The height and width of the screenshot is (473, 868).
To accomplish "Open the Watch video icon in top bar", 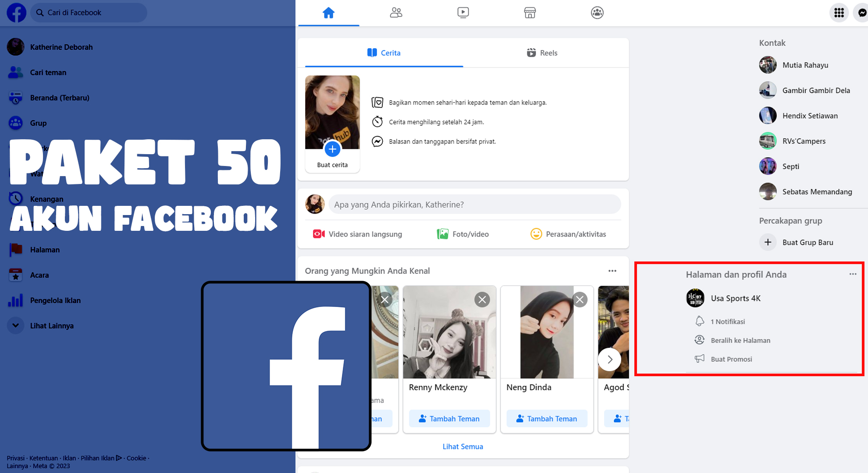I will click(x=463, y=13).
